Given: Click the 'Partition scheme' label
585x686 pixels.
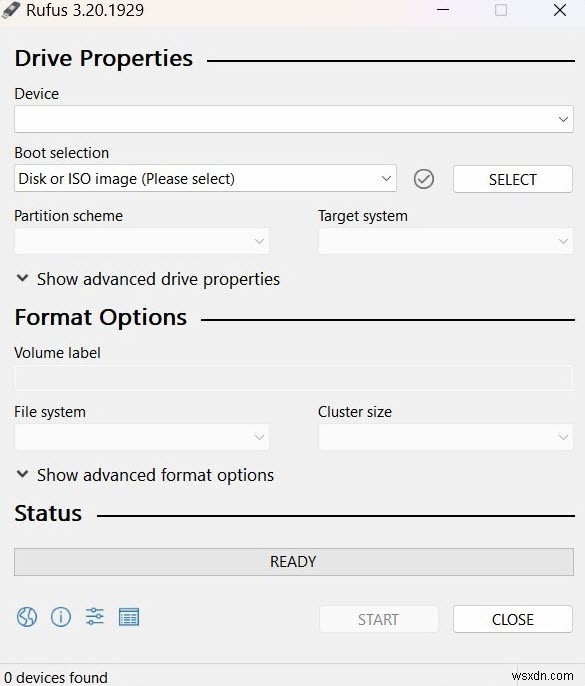Looking at the screenshot, I should [69, 216].
